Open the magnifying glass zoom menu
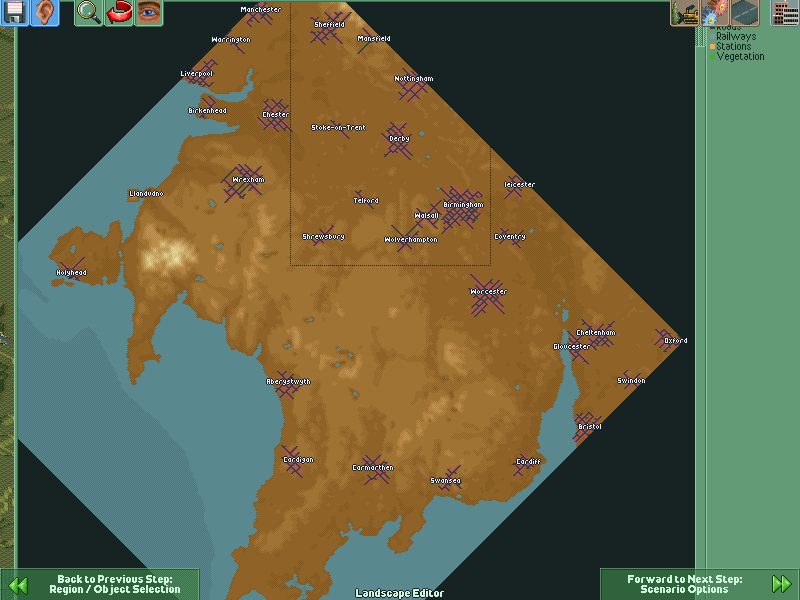Image resolution: width=800 pixels, height=600 pixels. point(89,12)
